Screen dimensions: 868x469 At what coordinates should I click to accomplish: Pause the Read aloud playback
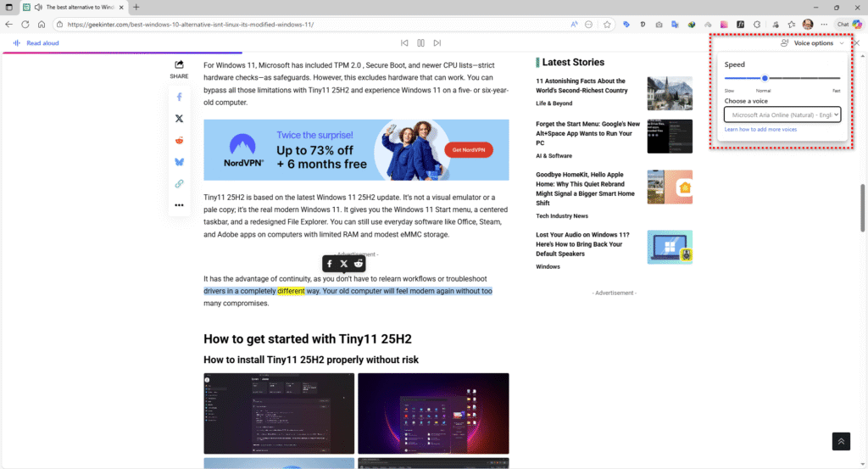(420, 42)
